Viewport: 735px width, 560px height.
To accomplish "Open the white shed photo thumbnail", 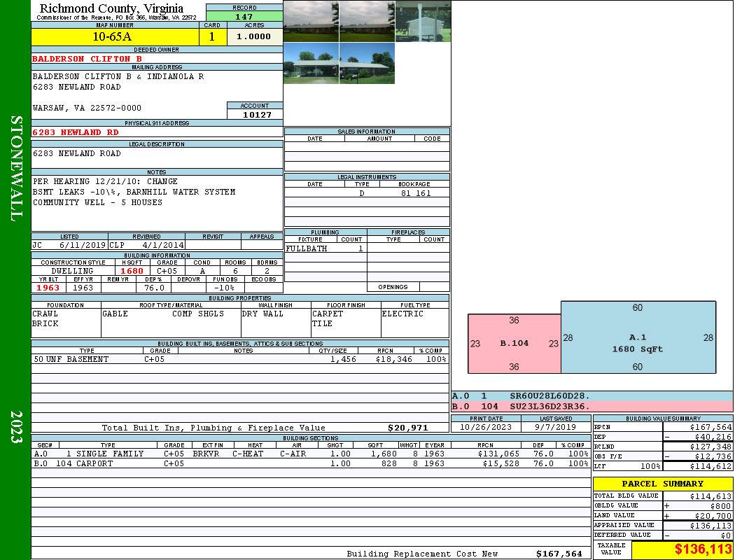I will click(423, 22).
